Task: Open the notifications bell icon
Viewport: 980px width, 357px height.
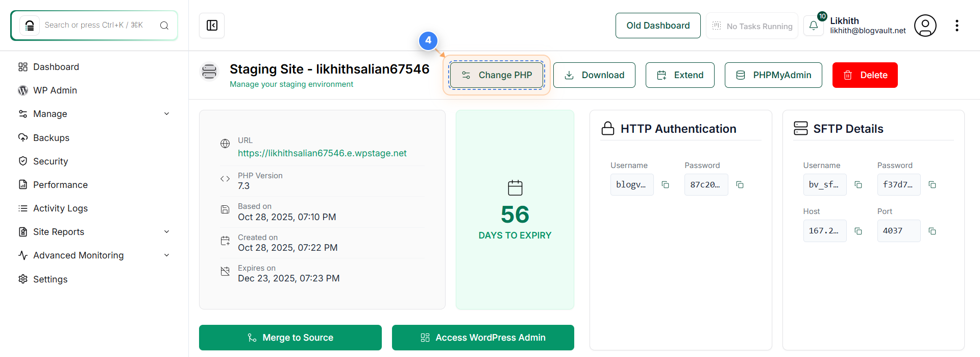Action: (814, 26)
